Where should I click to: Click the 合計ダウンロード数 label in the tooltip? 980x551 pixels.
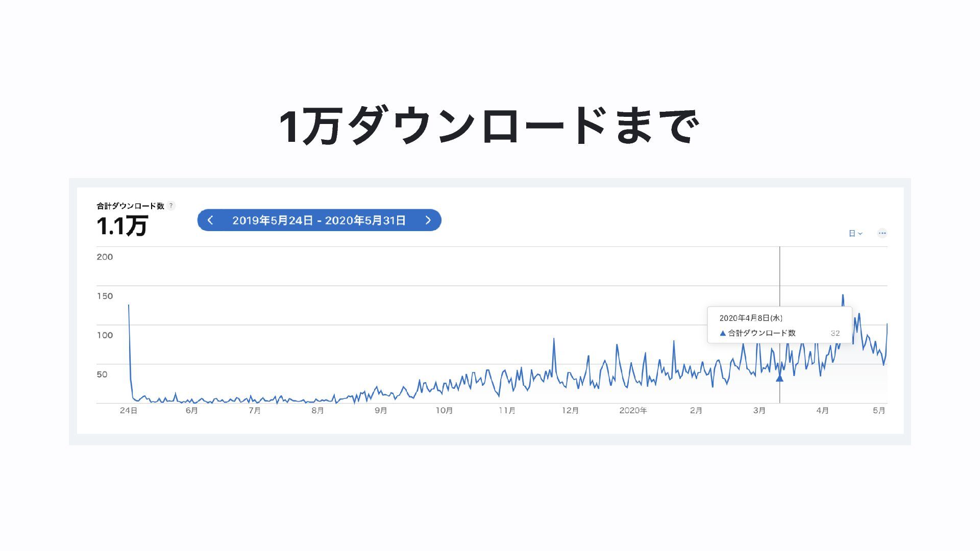point(762,333)
